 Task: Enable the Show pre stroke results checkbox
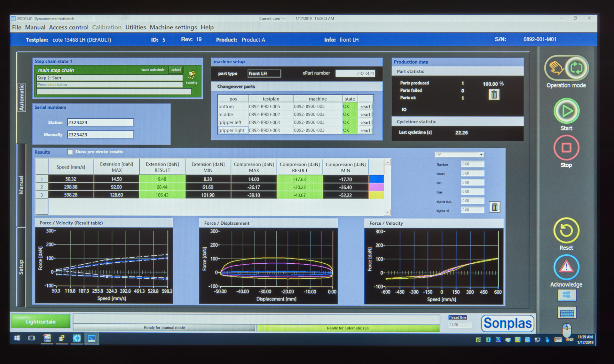(70, 152)
